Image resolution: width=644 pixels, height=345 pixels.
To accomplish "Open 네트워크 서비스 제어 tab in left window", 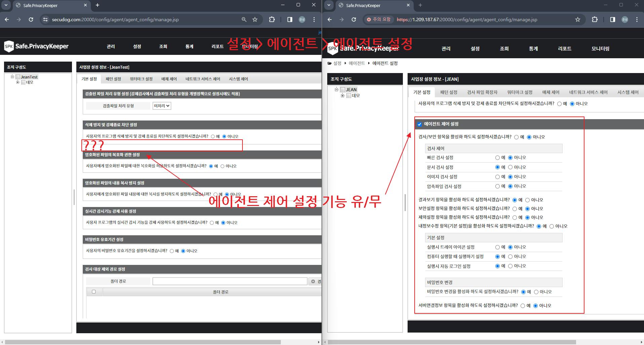I will [203, 79].
